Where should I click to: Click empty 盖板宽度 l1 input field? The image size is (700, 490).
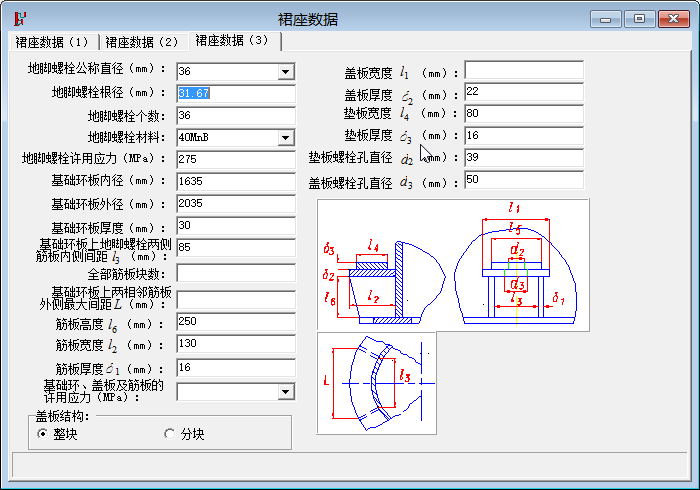pos(524,70)
